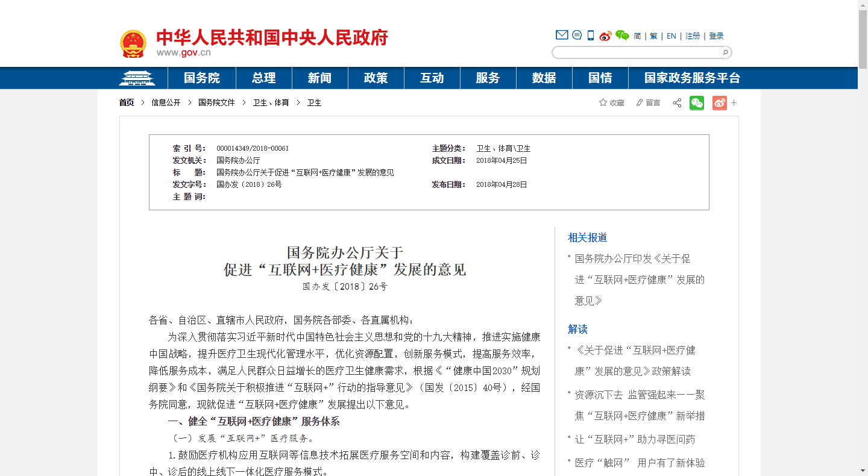Click the 登录 login link
Screen dimensions: 868x476
[x=716, y=36]
